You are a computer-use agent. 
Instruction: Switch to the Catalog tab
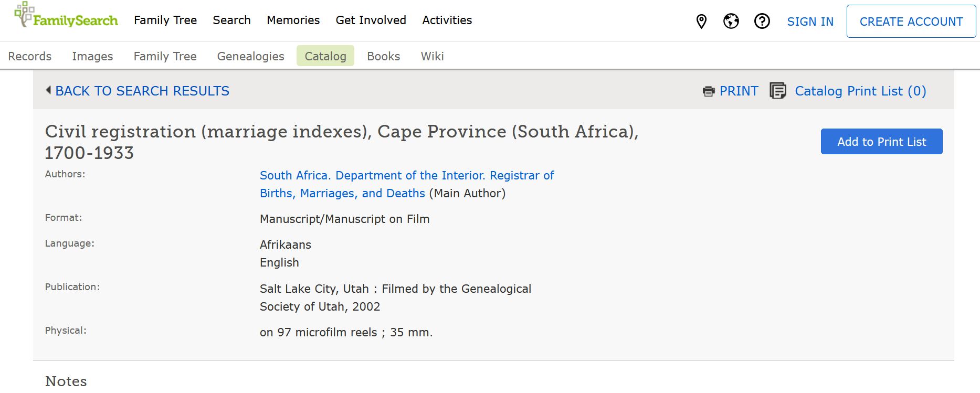coord(325,56)
